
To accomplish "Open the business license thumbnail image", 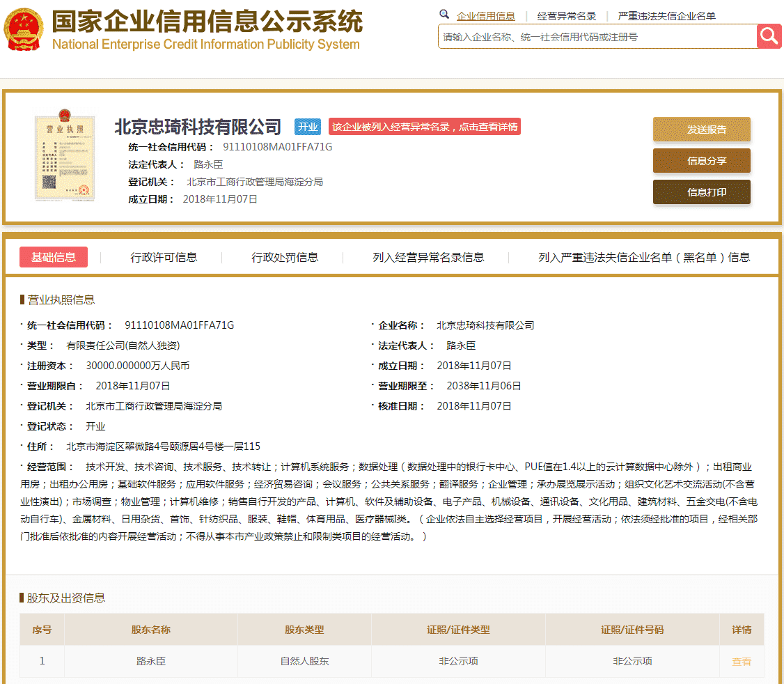I will [x=65, y=155].
